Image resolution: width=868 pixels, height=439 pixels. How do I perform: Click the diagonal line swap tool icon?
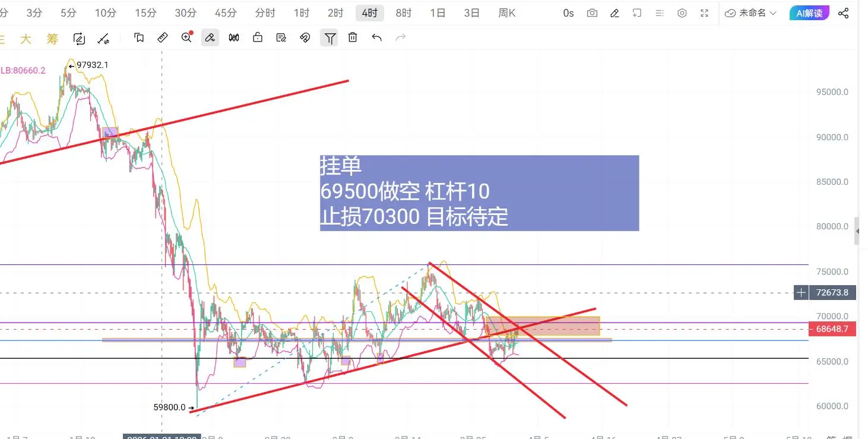pos(103,39)
